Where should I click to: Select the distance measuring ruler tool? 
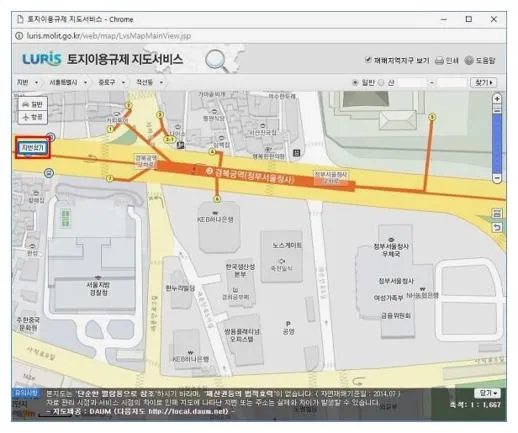point(497,213)
